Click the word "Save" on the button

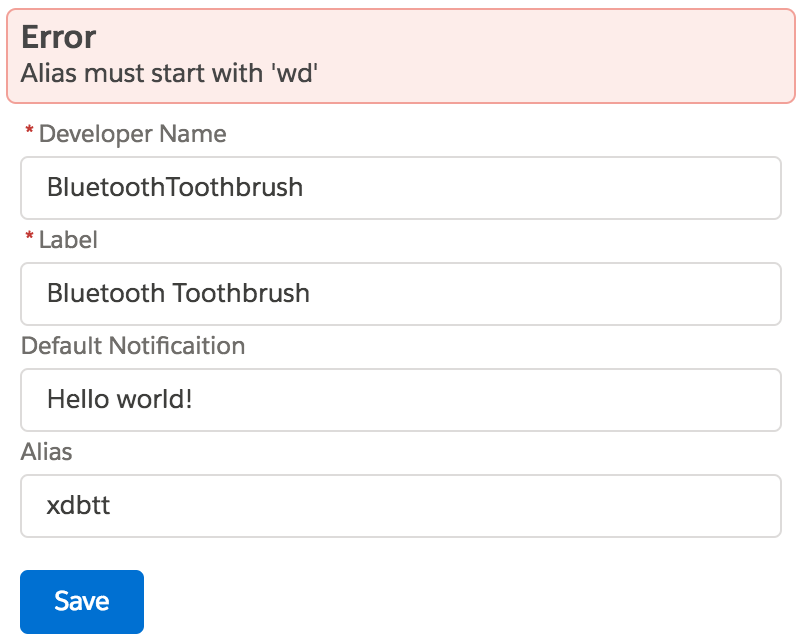pos(82,601)
